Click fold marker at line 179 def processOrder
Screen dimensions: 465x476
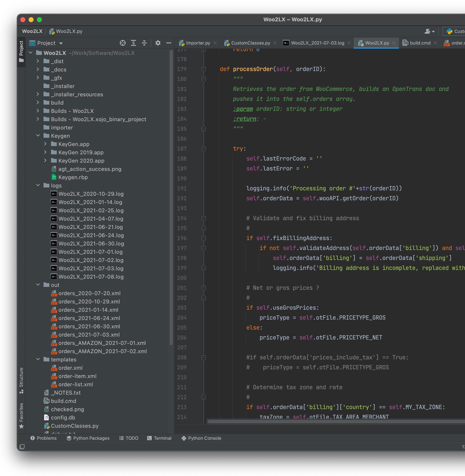point(204,69)
